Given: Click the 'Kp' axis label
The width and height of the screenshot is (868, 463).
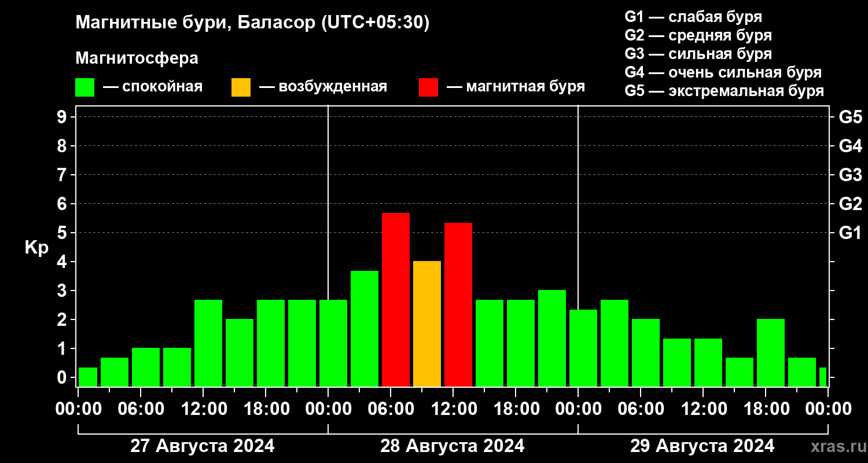Looking at the screenshot, I should 36,248.
